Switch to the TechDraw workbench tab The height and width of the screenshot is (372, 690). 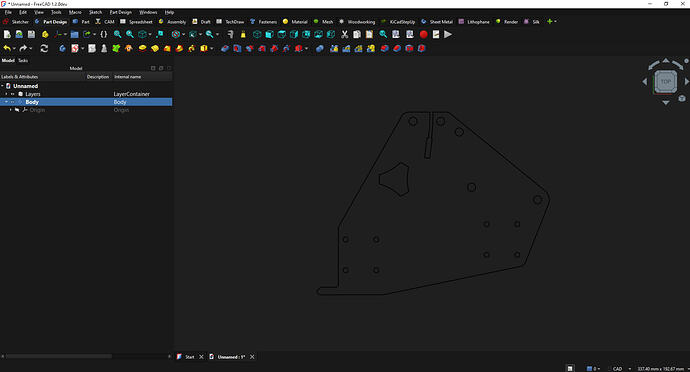(230, 22)
